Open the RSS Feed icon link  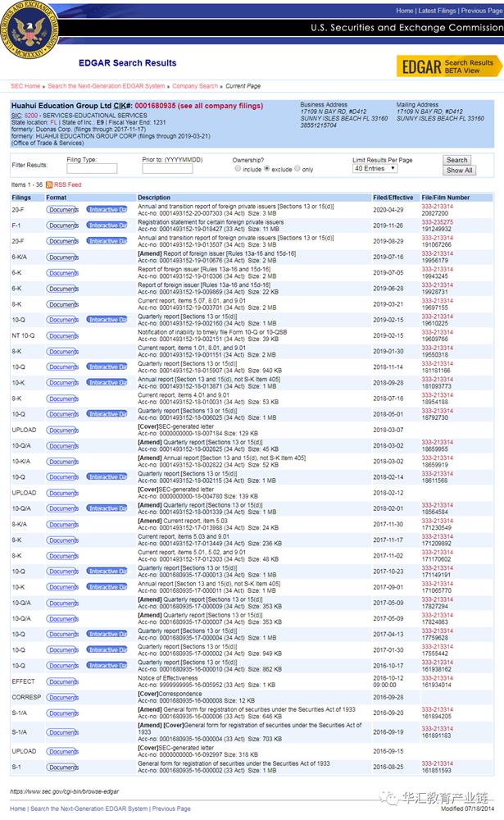click(x=49, y=184)
